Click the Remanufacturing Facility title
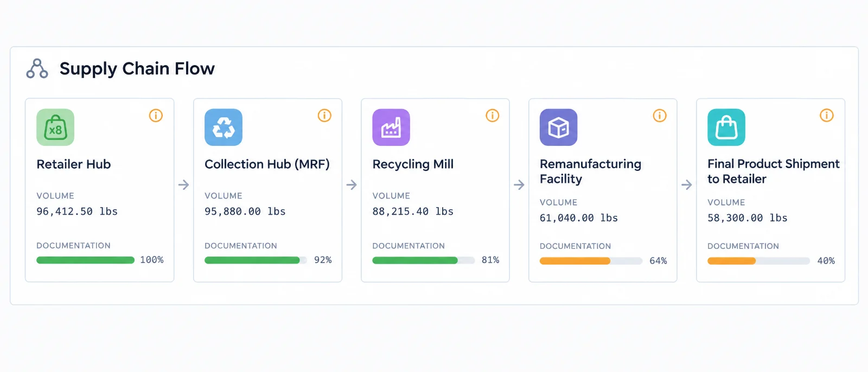The height and width of the screenshot is (372, 868). pyautogui.click(x=590, y=171)
